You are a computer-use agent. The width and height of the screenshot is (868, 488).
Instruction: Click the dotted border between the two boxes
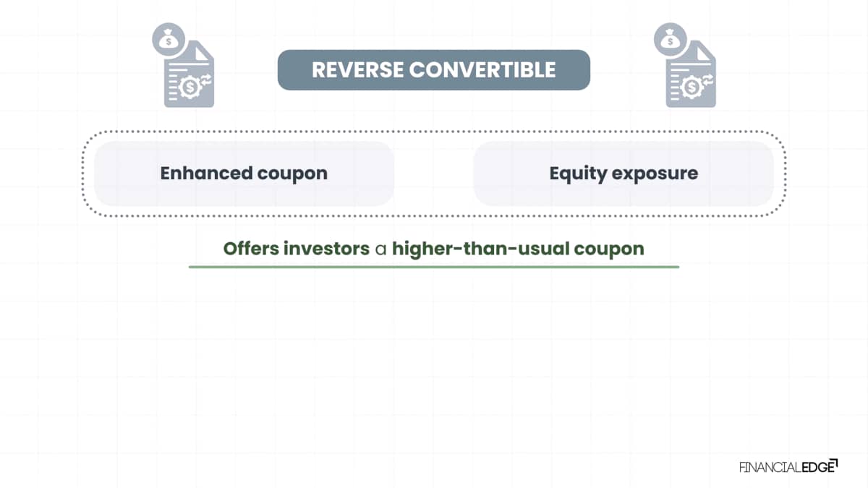[x=434, y=132]
